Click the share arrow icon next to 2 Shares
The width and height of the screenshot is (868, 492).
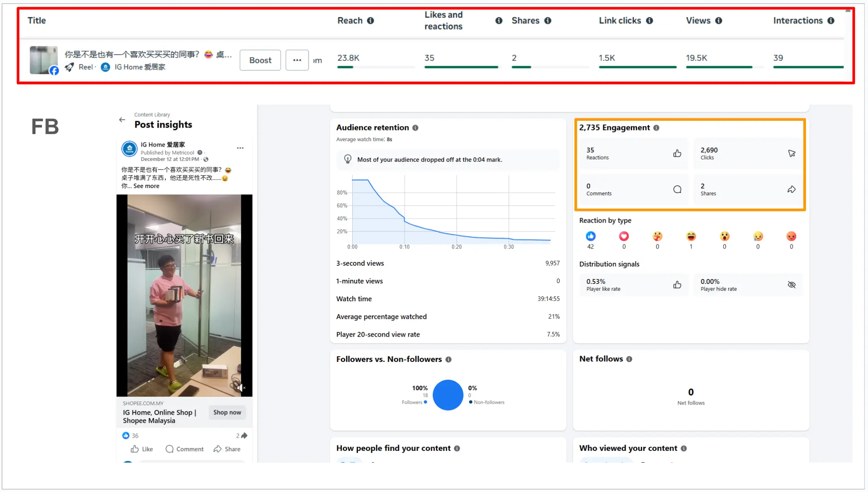point(792,189)
